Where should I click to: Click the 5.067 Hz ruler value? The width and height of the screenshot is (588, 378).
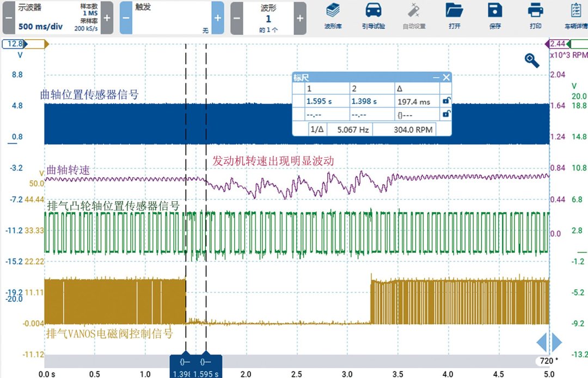point(353,129)
